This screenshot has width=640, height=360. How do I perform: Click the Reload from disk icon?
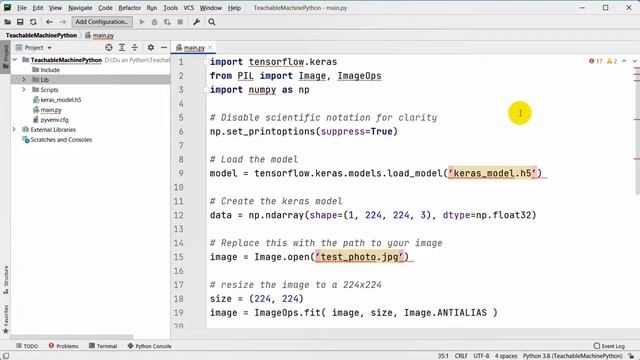(x=33, y=22)
